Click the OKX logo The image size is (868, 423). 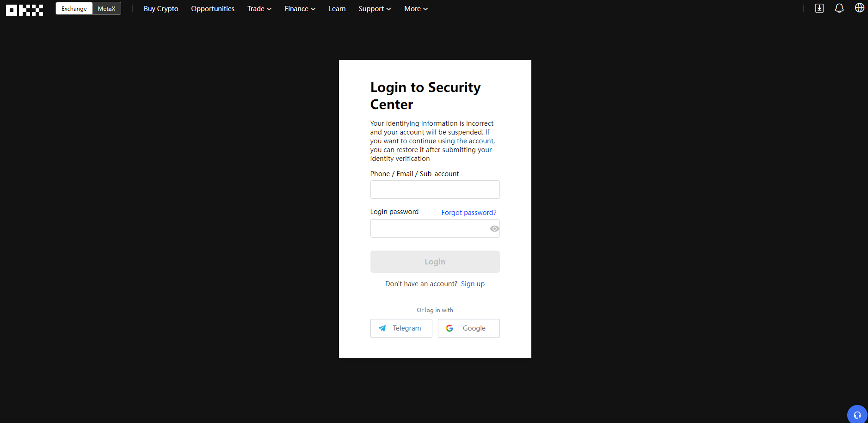25,10
